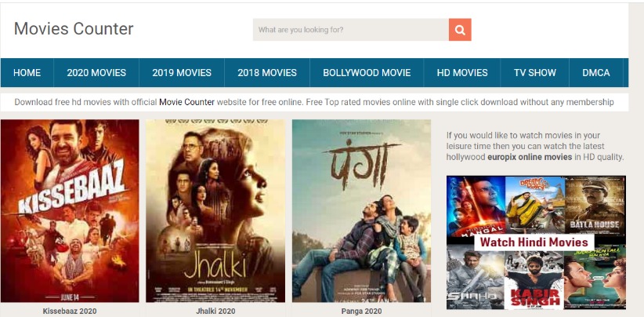This screenshot has width=644, height=317.
Task: Open the 2019 MOVIES category
Action: (182, 73)
